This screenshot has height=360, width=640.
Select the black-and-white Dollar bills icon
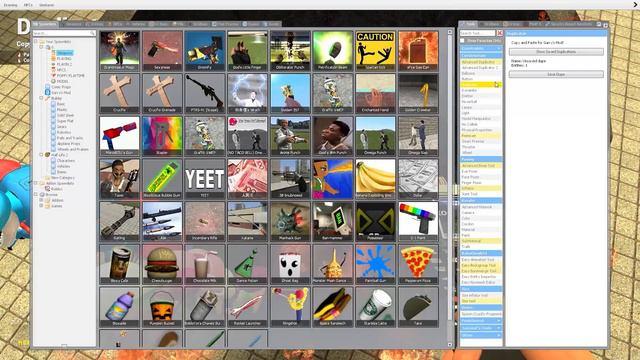click(418, 179)
